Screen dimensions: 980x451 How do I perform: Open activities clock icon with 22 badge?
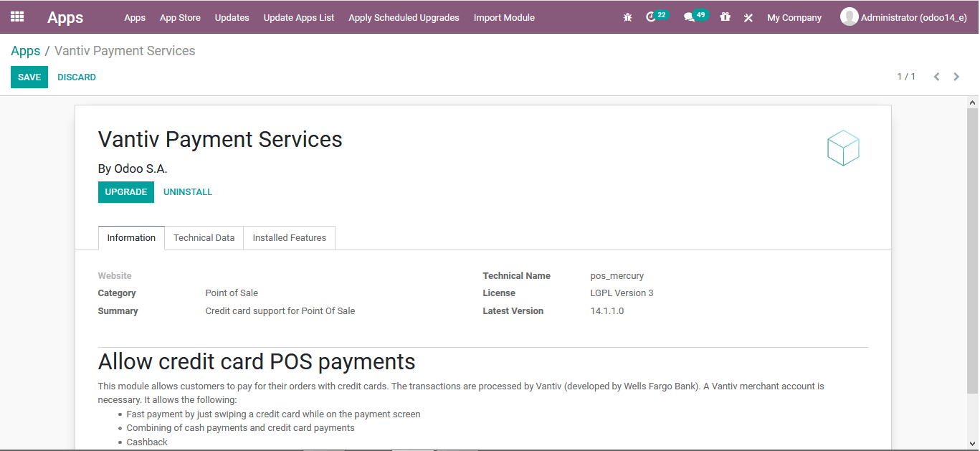(656, 16)
